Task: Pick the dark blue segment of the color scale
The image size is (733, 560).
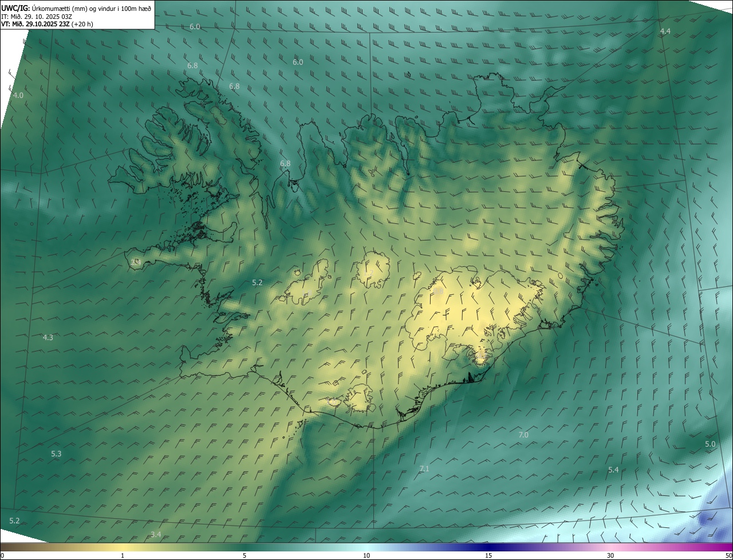Action: (488, 547)
